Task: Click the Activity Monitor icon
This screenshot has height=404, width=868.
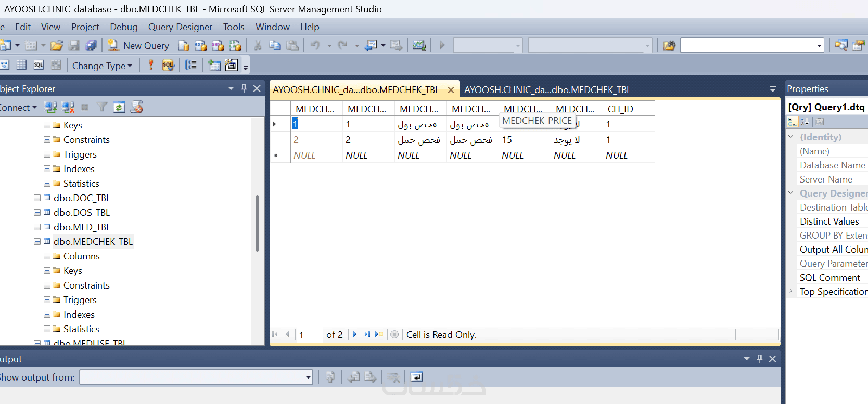Action: 419,46
